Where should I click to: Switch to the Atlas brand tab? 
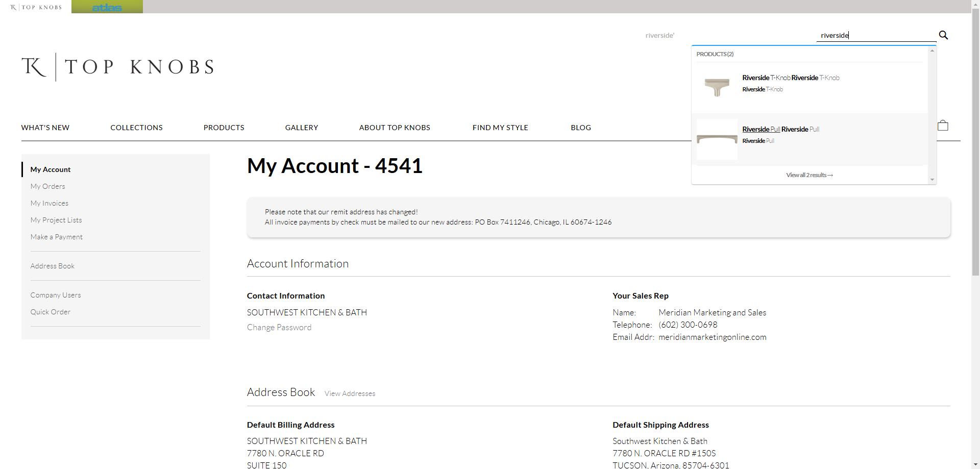click(x=107, y=7)
